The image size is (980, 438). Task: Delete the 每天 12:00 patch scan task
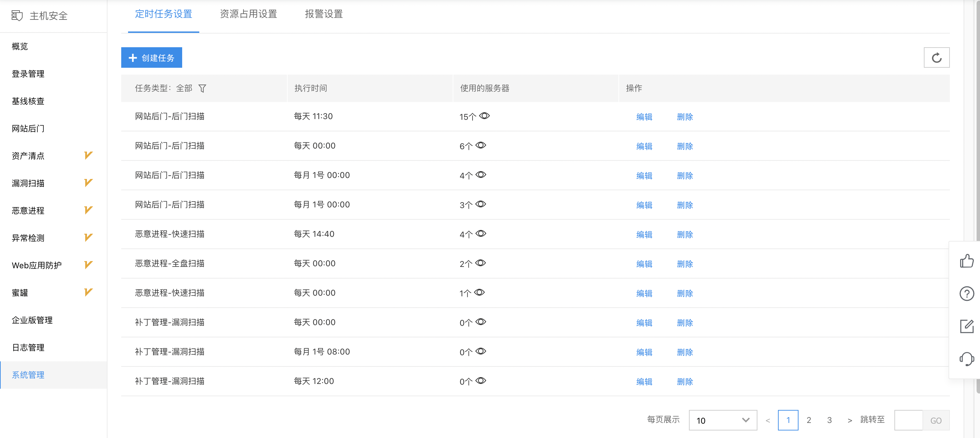pos(685,382)
